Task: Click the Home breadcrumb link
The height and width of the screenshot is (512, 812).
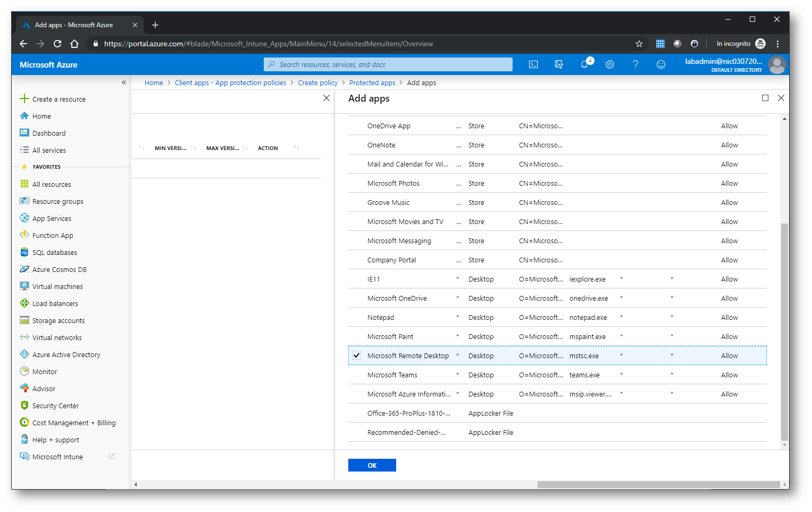Action: pos(154,82)
